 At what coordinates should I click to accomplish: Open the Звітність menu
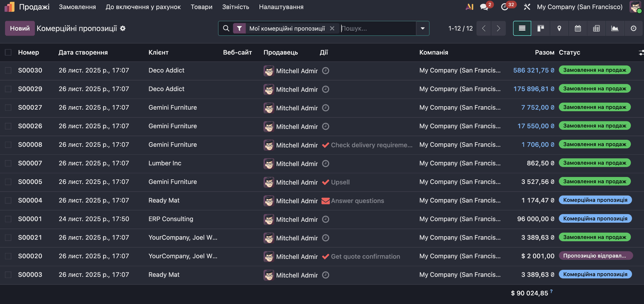click(x=235, y=7)
